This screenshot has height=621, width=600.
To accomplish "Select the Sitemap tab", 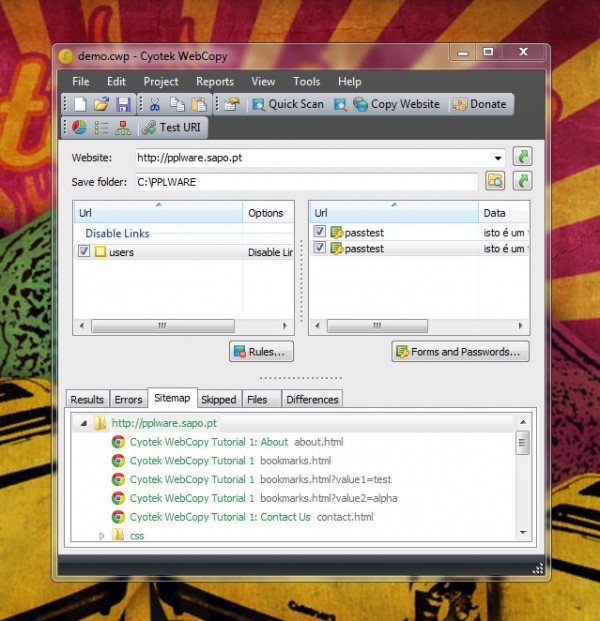I will coord(172,398).
